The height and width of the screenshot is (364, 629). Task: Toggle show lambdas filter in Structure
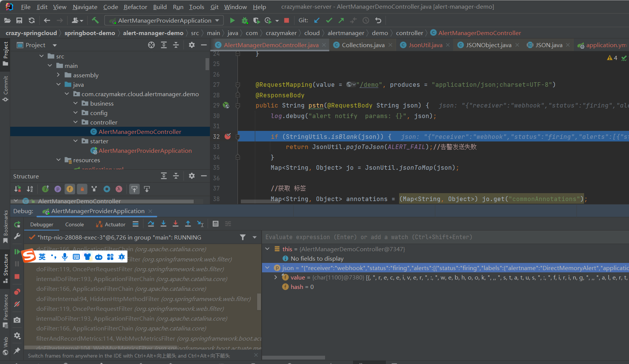(x=119, y=189)
